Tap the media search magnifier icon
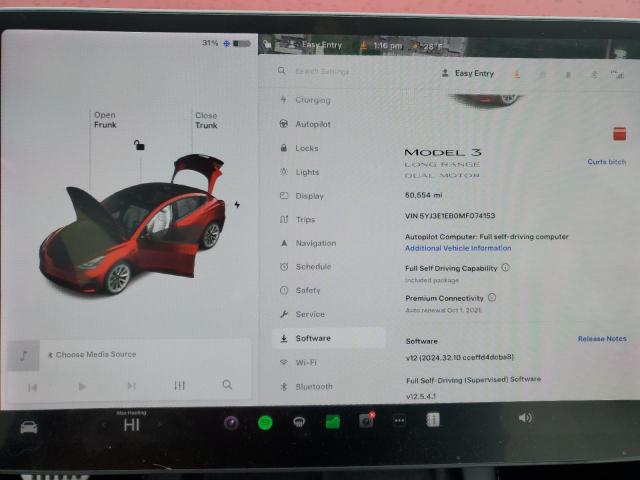Viewport: 640px width, 480px height. click(227, 384)
